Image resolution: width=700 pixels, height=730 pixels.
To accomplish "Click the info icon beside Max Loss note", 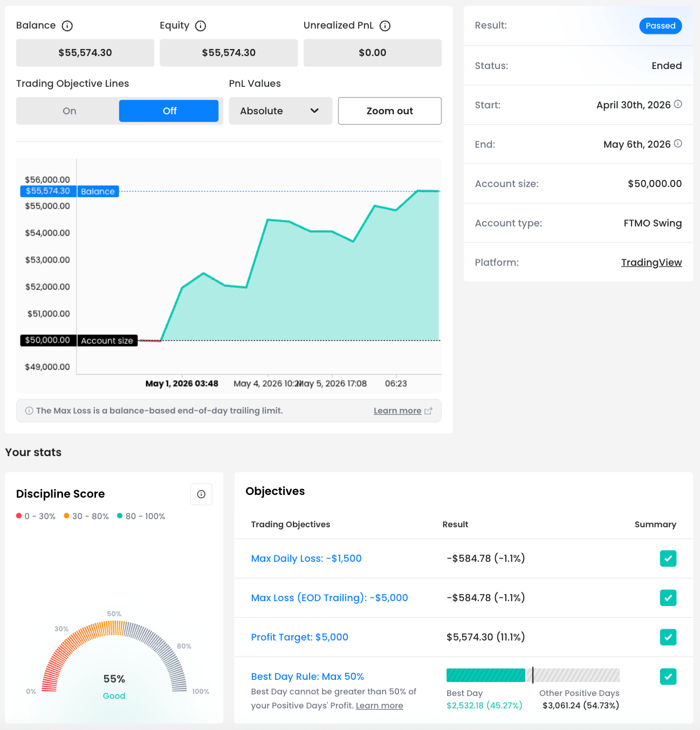I will click(x=29, y=411).
